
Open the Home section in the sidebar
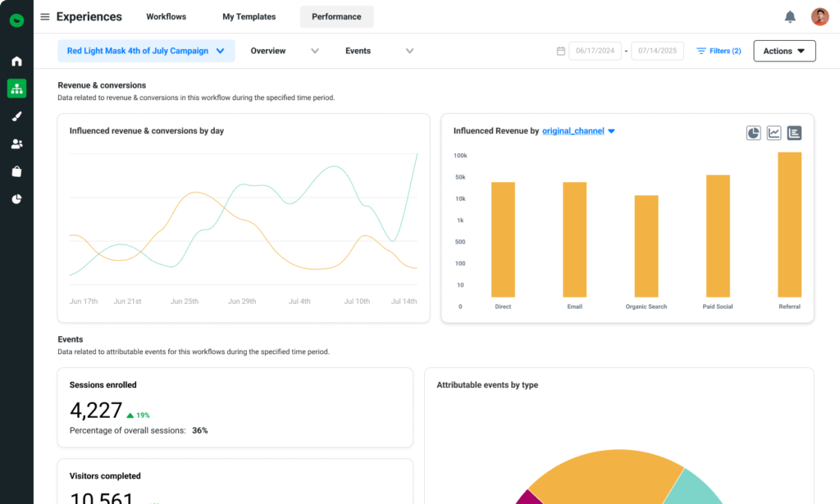click(16, 61)
